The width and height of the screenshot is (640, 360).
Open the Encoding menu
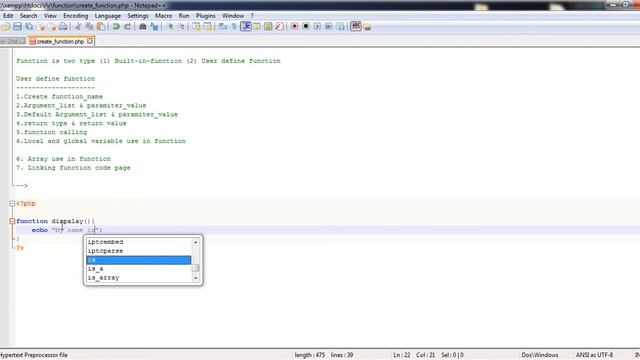76,16
